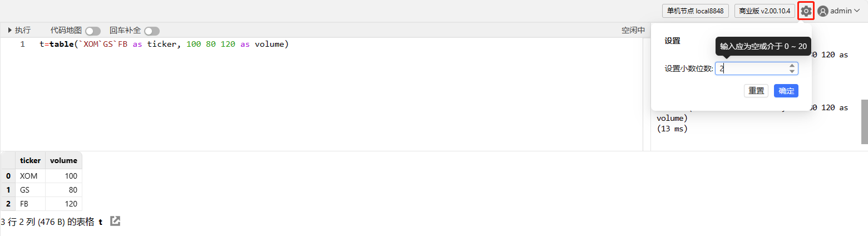The image size is (868, 236).
Task: Decrease decimal places with down stepper arrow
Action: (x=792, y=71)
